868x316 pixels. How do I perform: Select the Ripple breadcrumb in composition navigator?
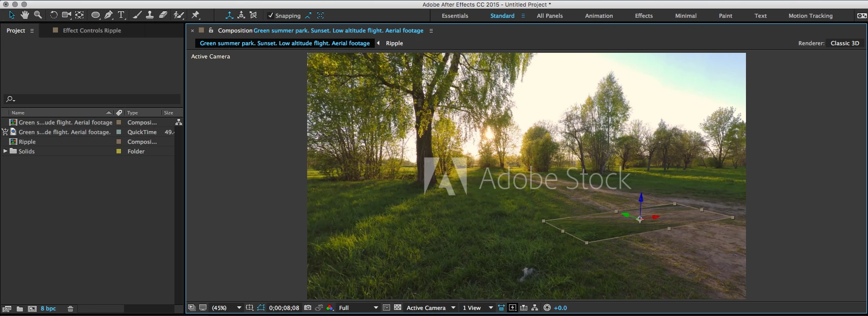(395, 43)
